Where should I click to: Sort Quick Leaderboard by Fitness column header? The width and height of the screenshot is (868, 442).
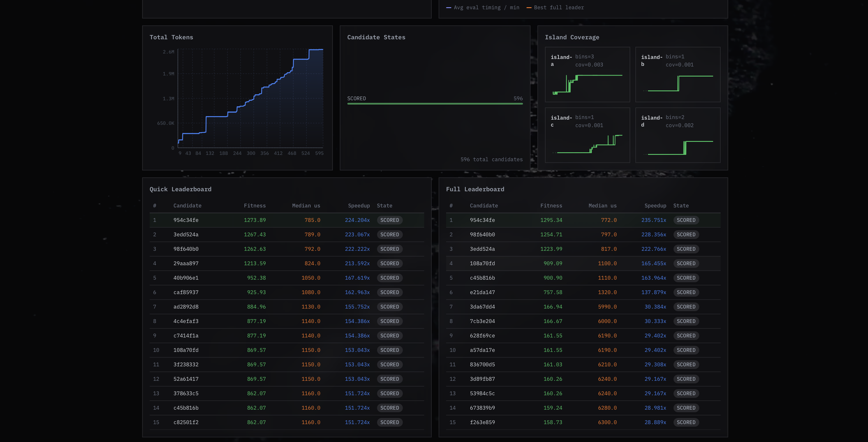254,205
